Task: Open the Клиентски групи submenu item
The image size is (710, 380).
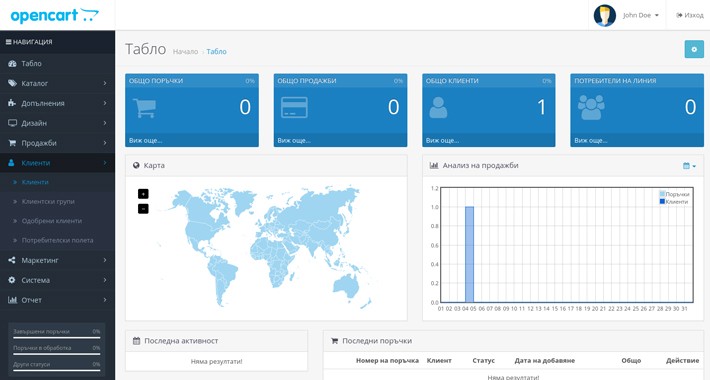Action: coord(58,202)
